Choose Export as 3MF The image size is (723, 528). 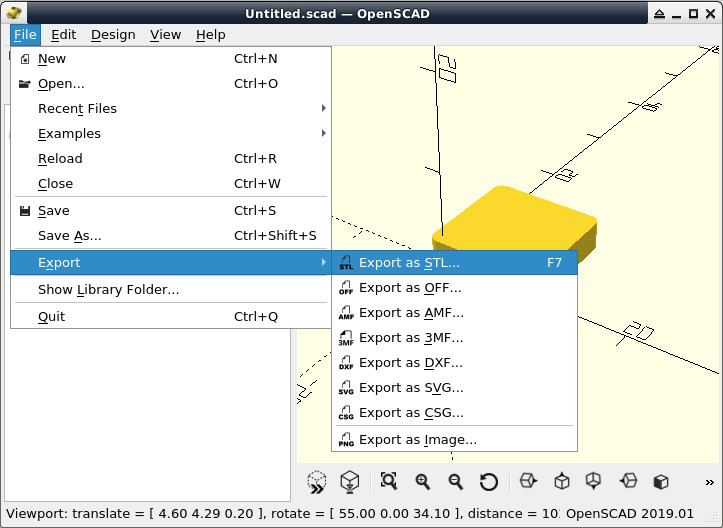454,338
